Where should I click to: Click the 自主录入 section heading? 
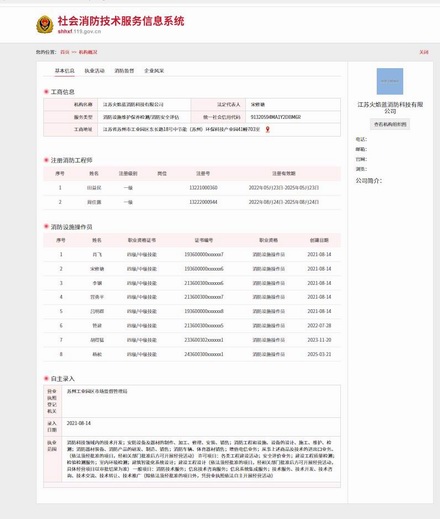click(x=62, y=379)
